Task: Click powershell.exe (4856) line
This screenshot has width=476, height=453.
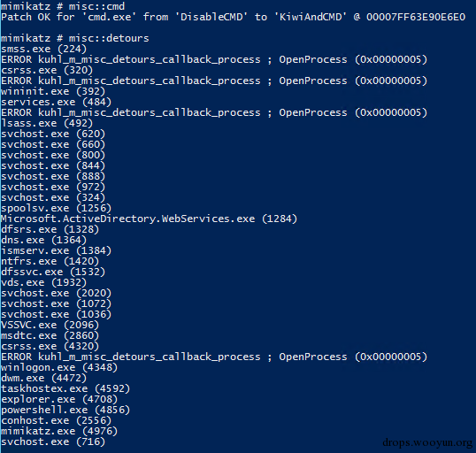Action: tap(65, 411)
